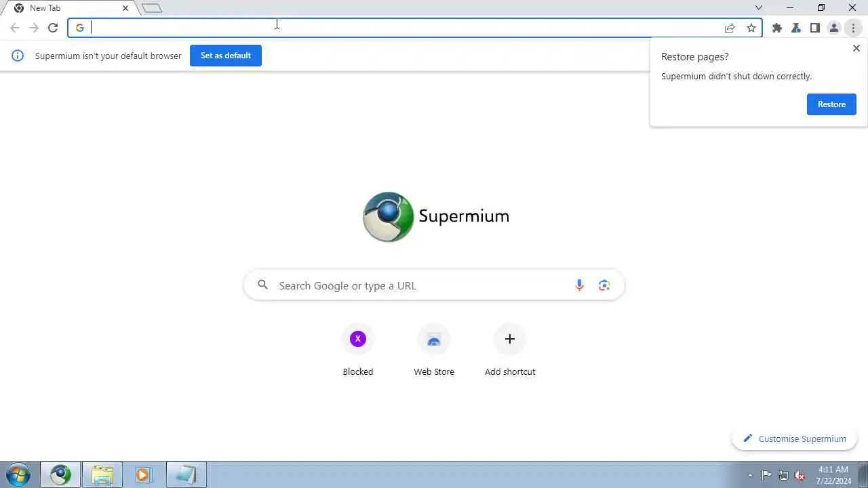
Task: Close the New Tab tab
Action: (x=125, y=8)
